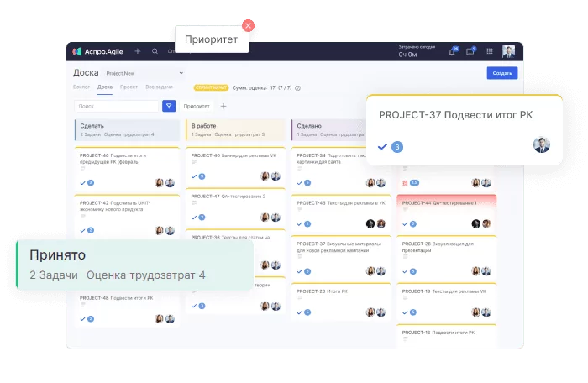The height and width of the screenshot is (383, 588).
Task: Click the Аспро.Agile logo
Action: [x=98, y=51]
